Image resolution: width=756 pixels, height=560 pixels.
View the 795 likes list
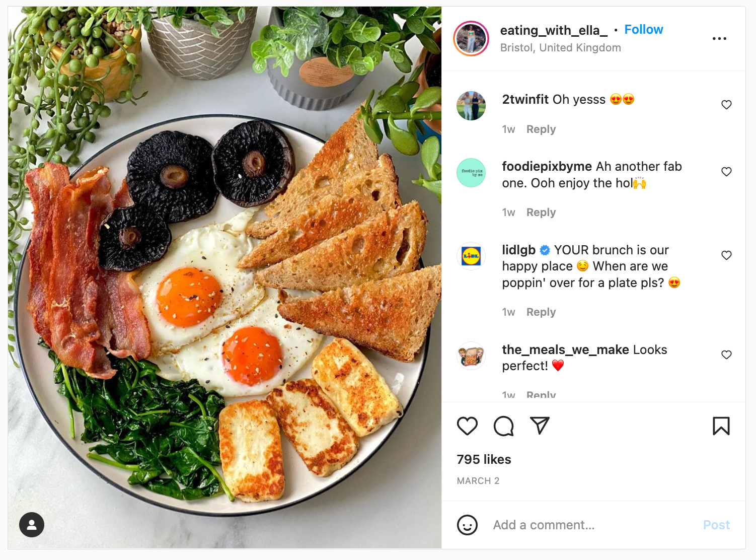[x=484, y=459]
